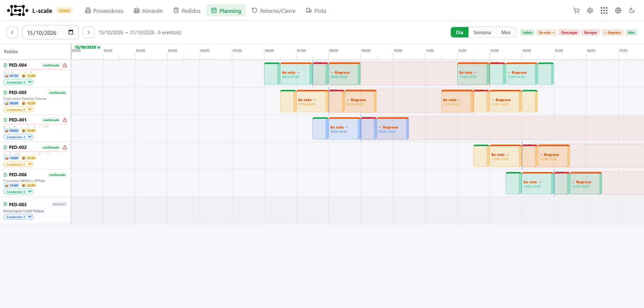The height and width of the screenshot is (308, 644).
Task: Open Conductor 2 dropdown for PED-005
Action: 18,110
